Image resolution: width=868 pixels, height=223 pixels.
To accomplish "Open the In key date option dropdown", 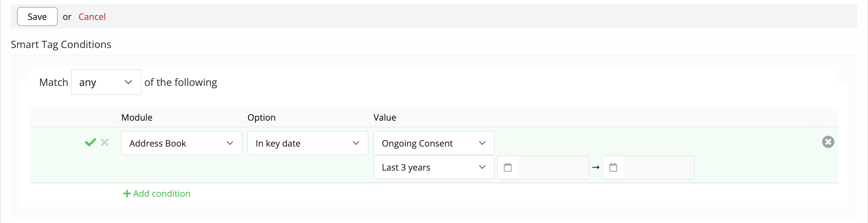I will 308,143.
